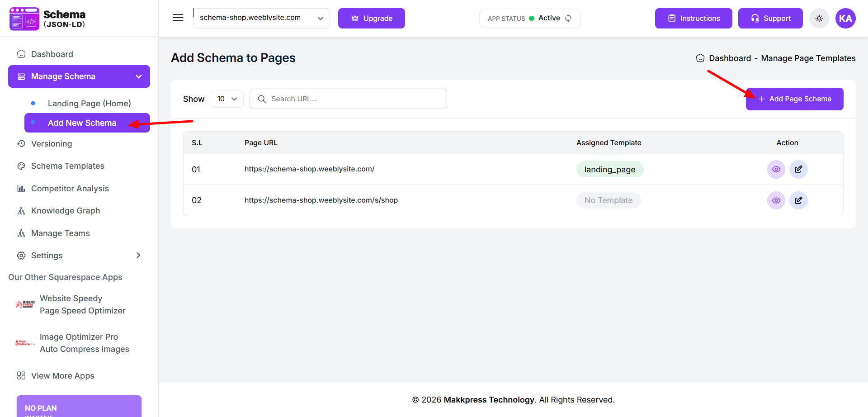Open the Website Speedy app icon

(x=25, y=304)
